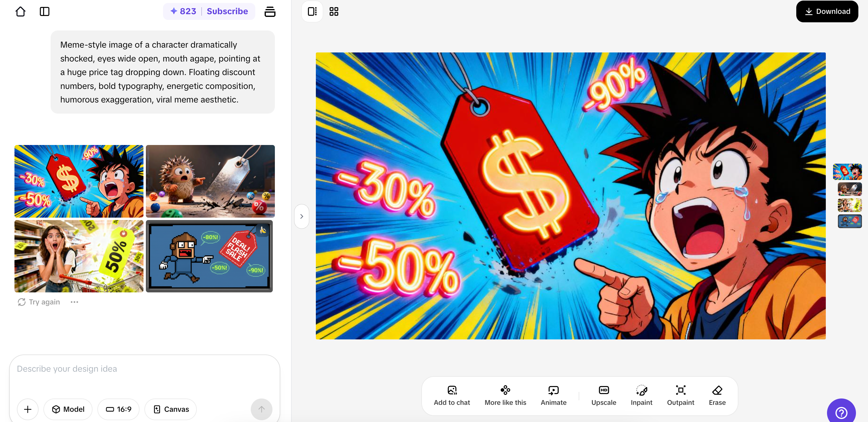Select pixel-art Flash Sale thumbnail
This screenshot has width=868, height=422.
209,256
